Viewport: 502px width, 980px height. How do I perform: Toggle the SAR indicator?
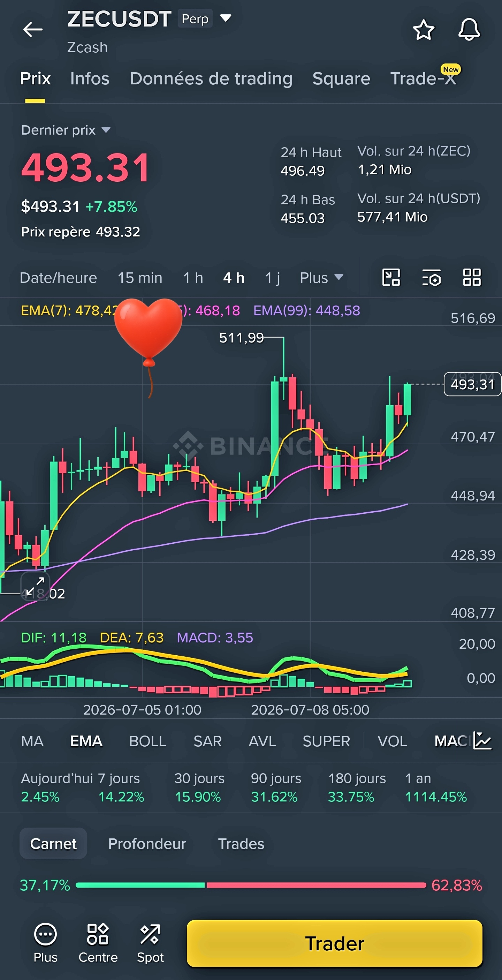click(208, 741)
